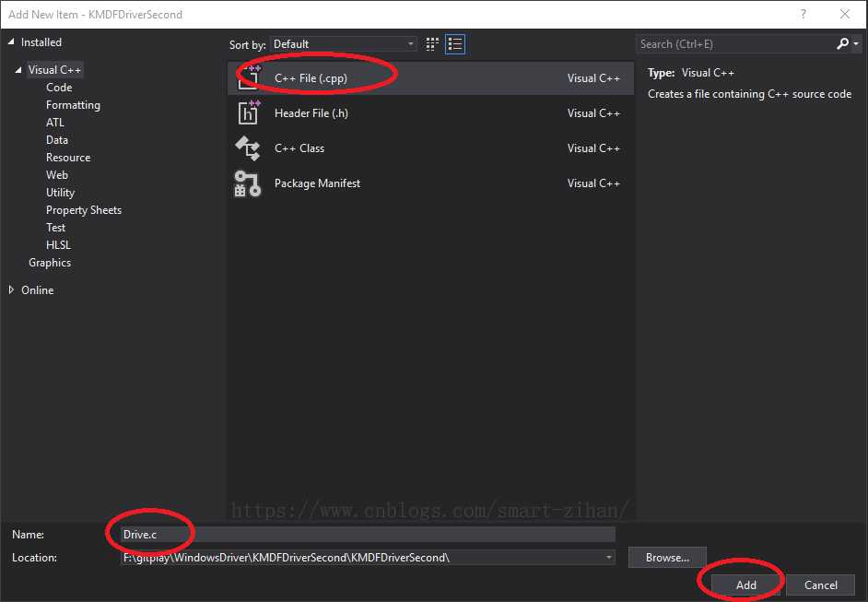
Task: Choose the C++ Class template icon
Action: (248, 148)
